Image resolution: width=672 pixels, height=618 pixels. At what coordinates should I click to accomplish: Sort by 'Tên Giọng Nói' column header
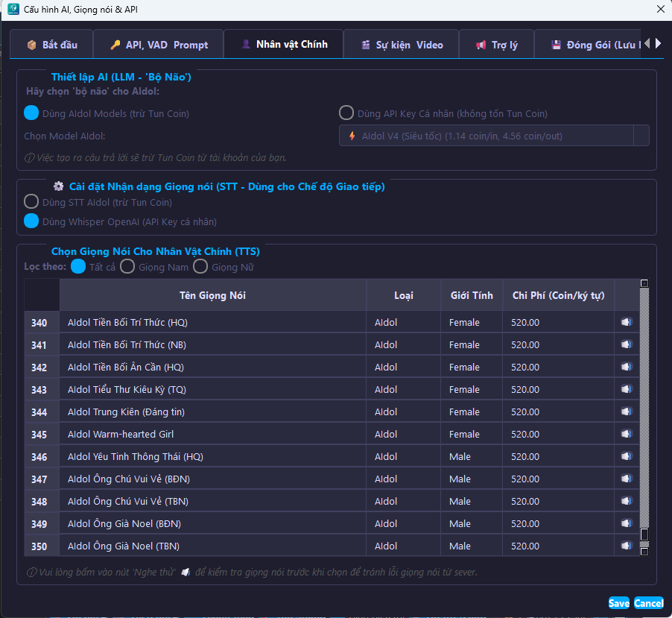point(213,295)
